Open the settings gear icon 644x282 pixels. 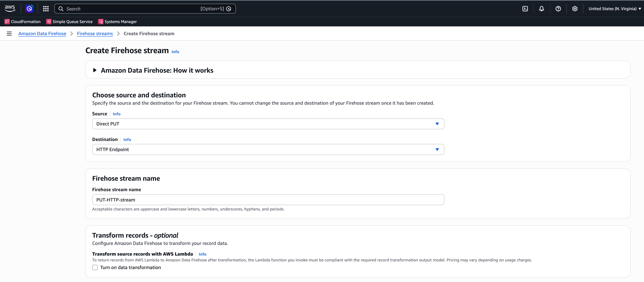[x=575, y=8]
